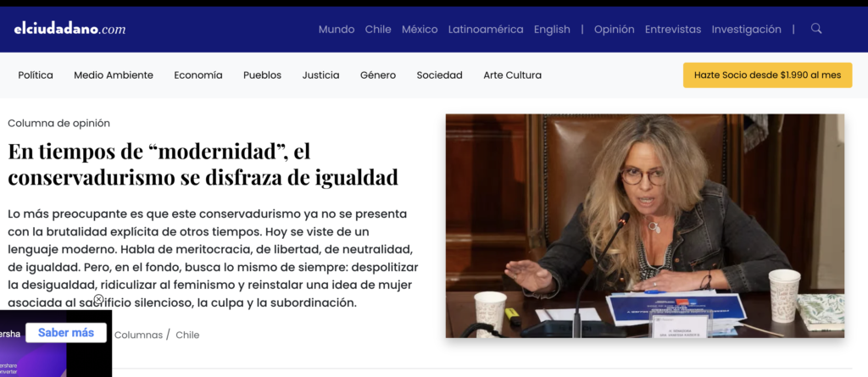Open the Género category
The image size is (868, 377).
click(x=378, y=75)
